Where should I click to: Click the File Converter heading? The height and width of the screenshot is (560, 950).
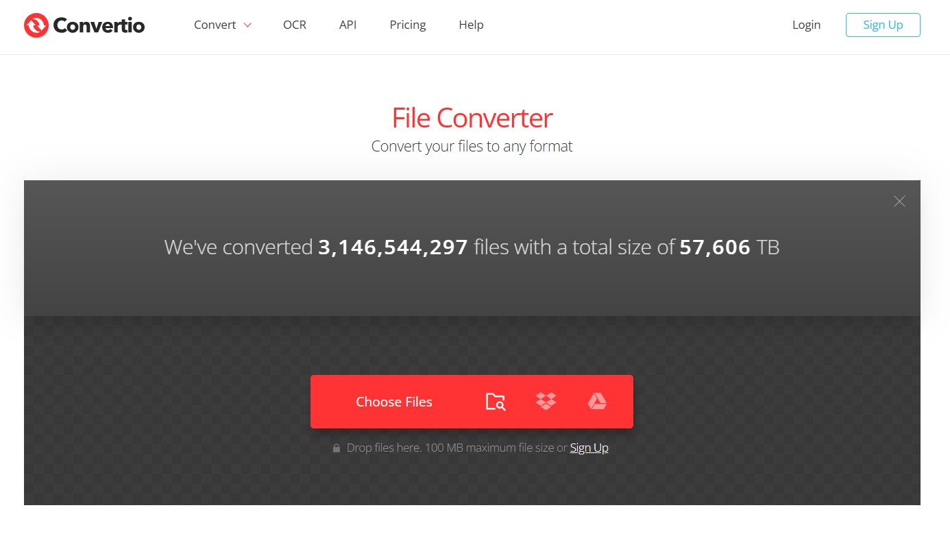pyautogui.click(x=472, y=118)
